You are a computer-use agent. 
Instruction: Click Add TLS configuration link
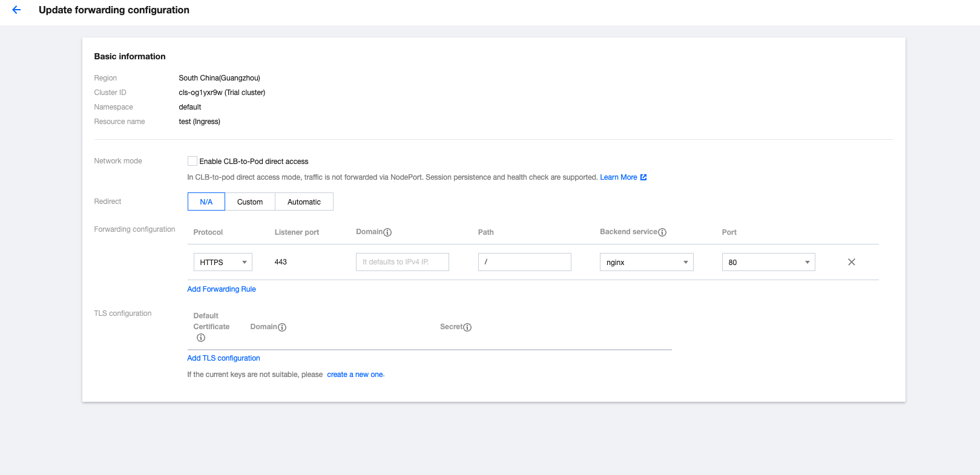click(x=223, y=358)
